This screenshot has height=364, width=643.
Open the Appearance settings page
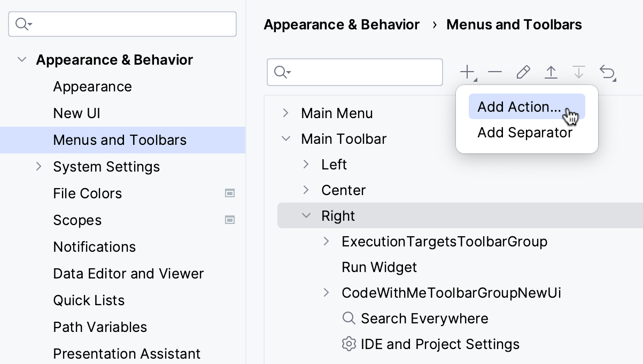click(x=92, y=86)
